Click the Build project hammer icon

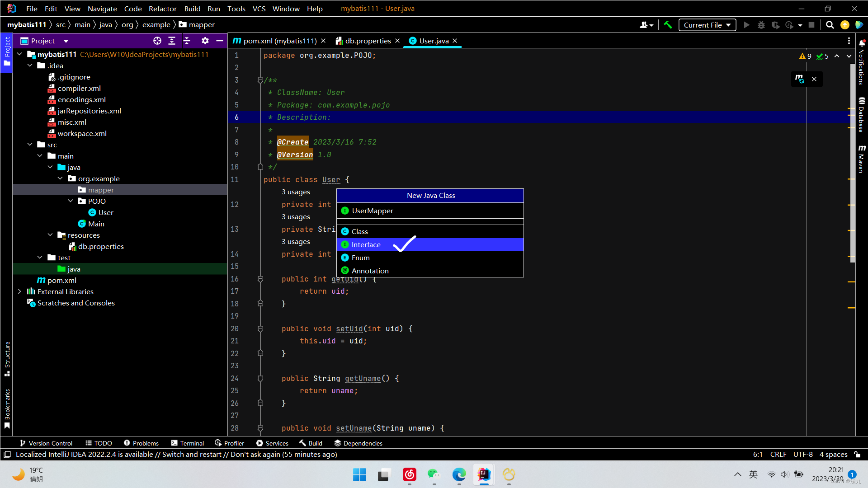click(x=668, y=25)
